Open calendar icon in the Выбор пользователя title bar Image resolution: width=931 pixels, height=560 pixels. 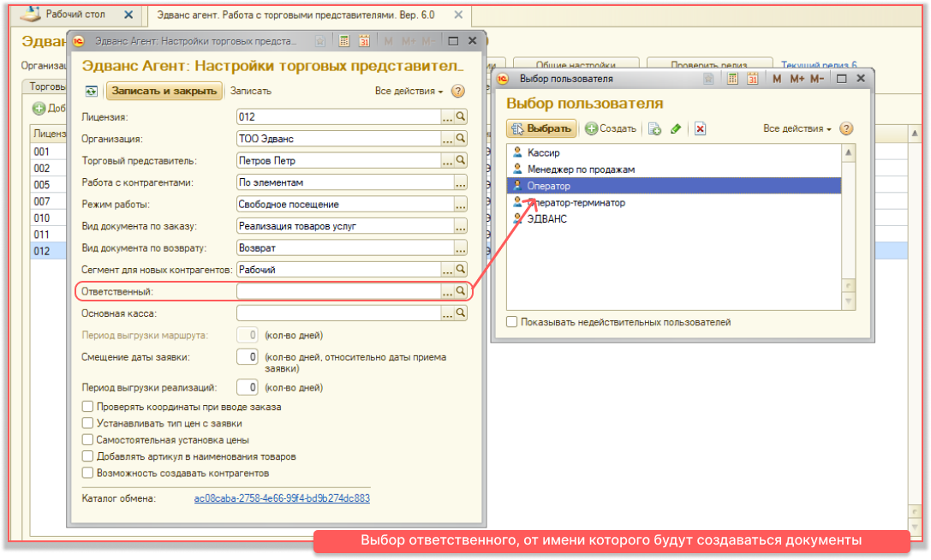pyautogui.click(x=752, y=79)
